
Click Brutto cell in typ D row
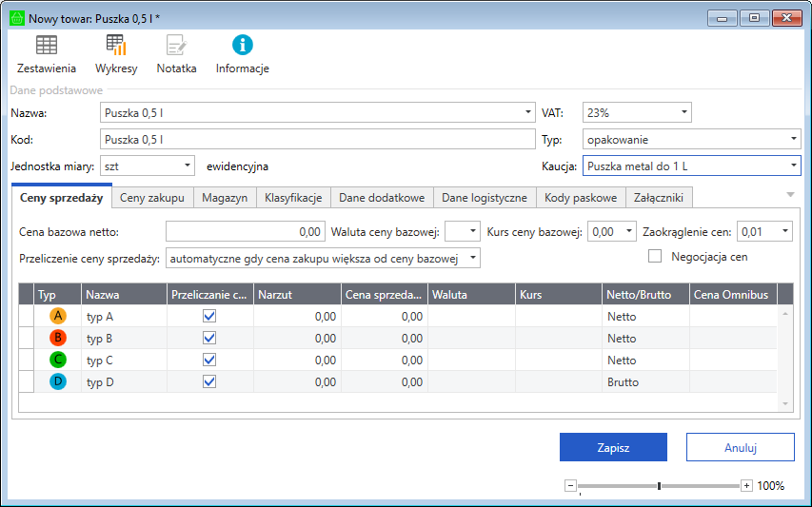645,381
